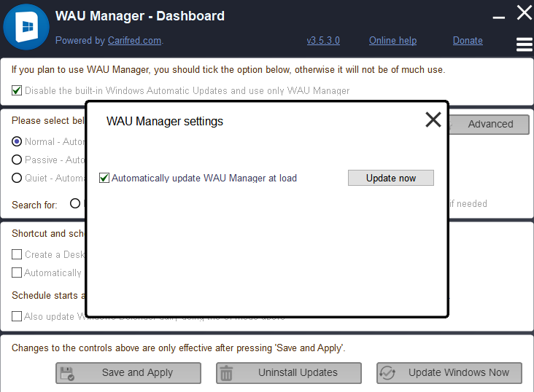Screen dimensions: 534x392
Task: Enable the Also update Windows Defender checkbox
Action: [17, 317]
